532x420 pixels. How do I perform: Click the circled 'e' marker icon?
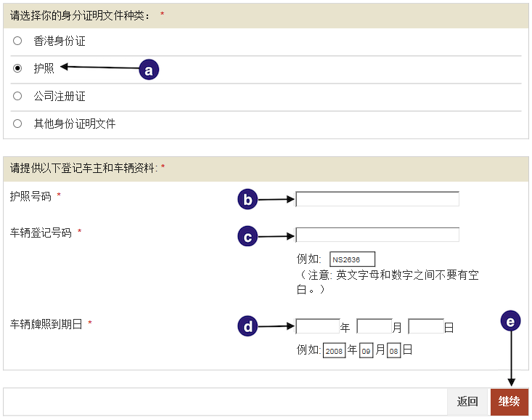click(x=511, y=321)
